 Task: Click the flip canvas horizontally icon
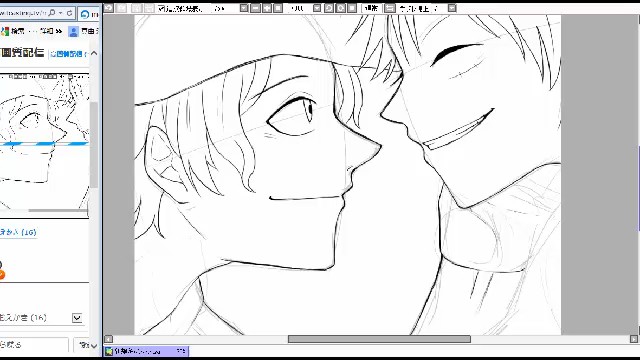coord(390,8)
